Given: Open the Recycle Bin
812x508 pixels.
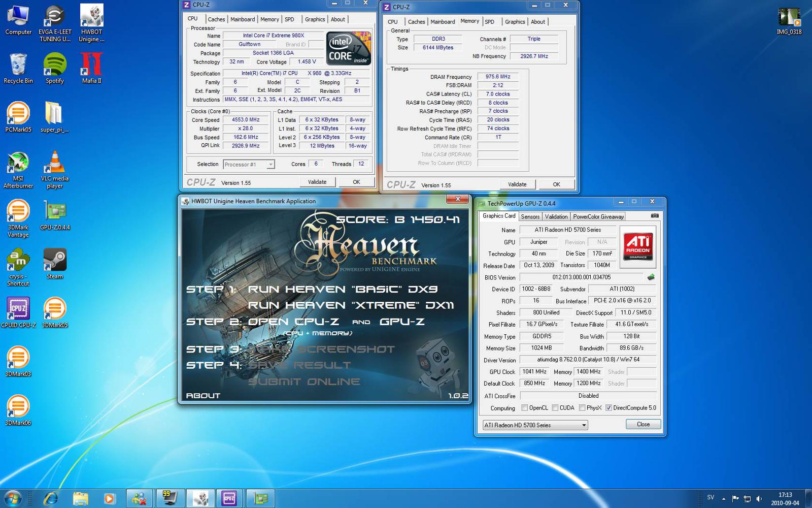Looking at the screenshot, I should (18, 69).
